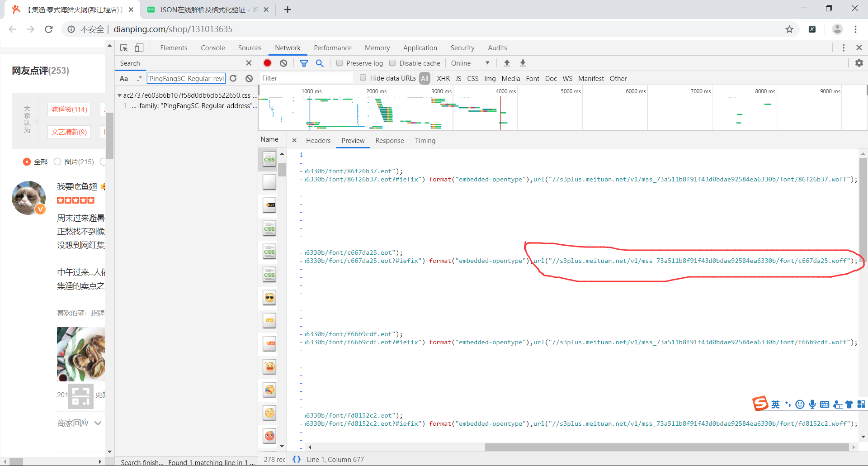Select the 图片(215) radio button

(57, 162)
